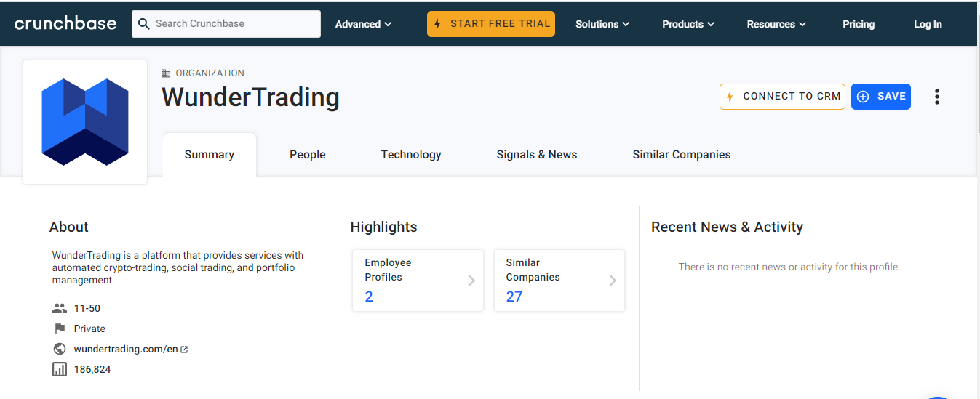Click the About heading
980x399 pixels.
[x=69, y=227]
